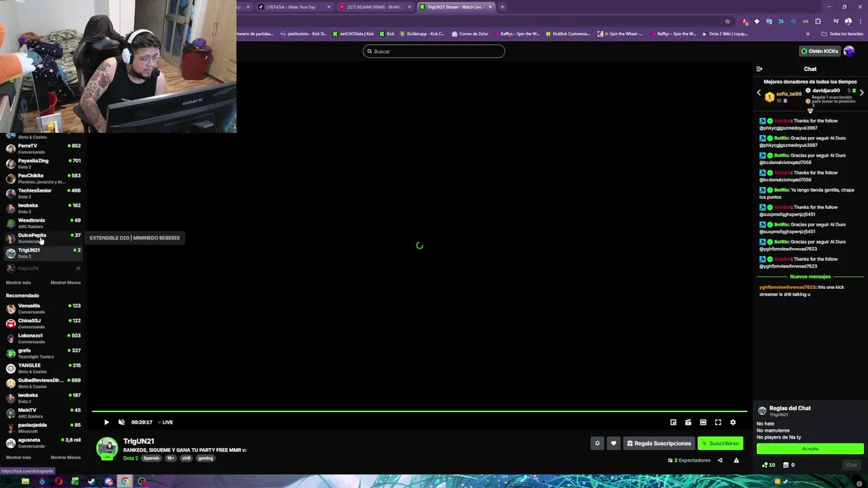This screenshot has height=488, width=868.
Task: Click Regala Suscripciones button
Action: click(658, 443)
